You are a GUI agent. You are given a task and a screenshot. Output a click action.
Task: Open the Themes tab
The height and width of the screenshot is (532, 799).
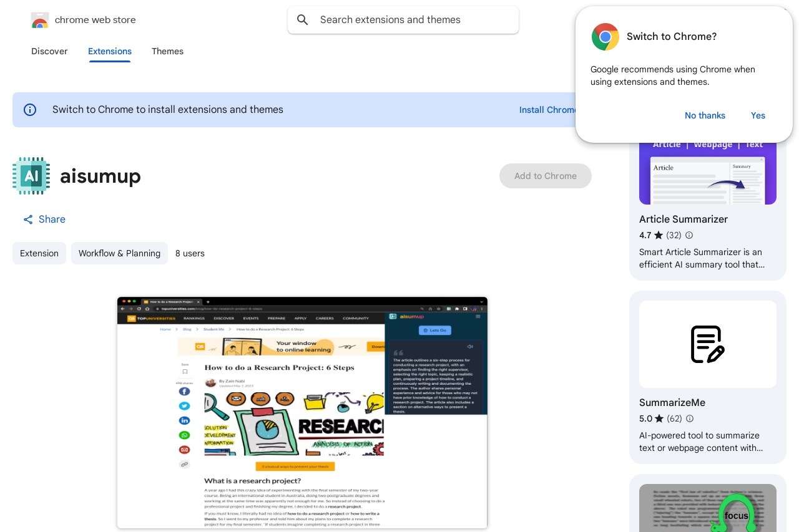[167, 51]
